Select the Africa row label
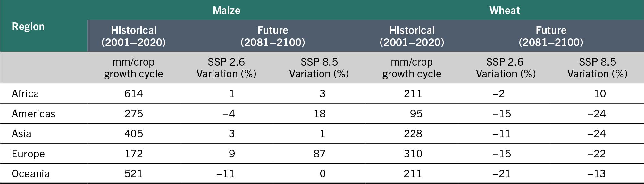The width and height of the screenshot is (644, 184). [x=25, y=94]
